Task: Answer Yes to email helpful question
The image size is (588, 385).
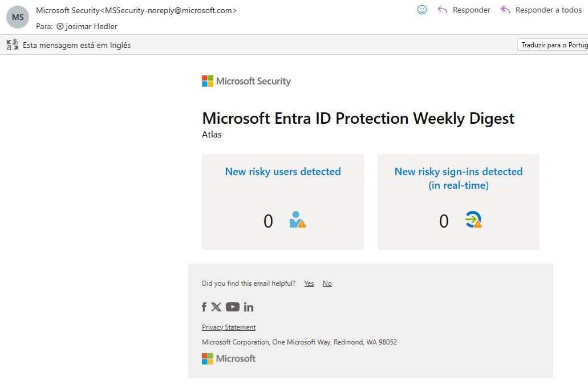Action: (309, 283)
